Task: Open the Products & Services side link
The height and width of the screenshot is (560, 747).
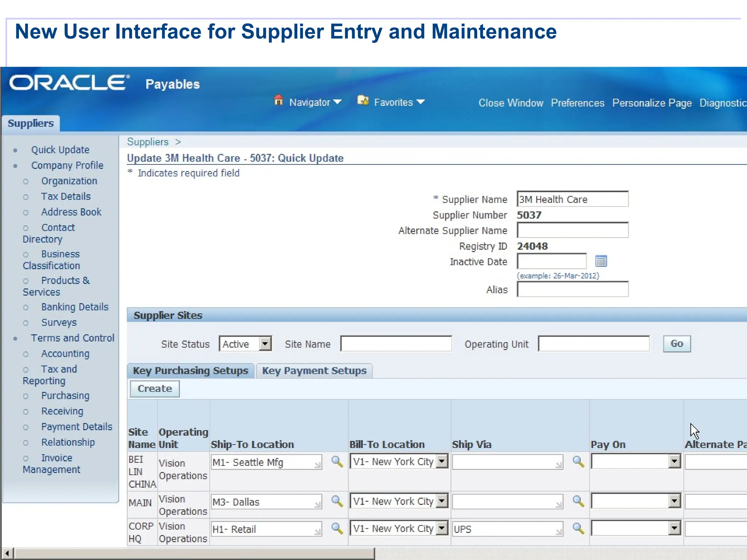Action: click(56, 286)
